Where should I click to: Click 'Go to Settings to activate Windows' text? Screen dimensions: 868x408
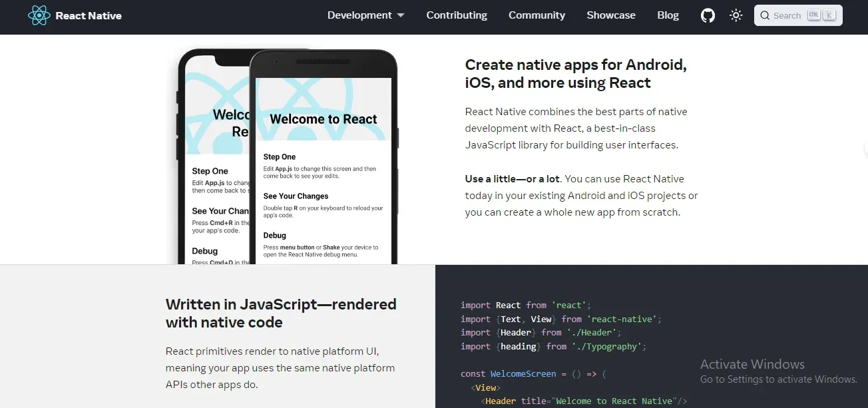coord(778,379)
